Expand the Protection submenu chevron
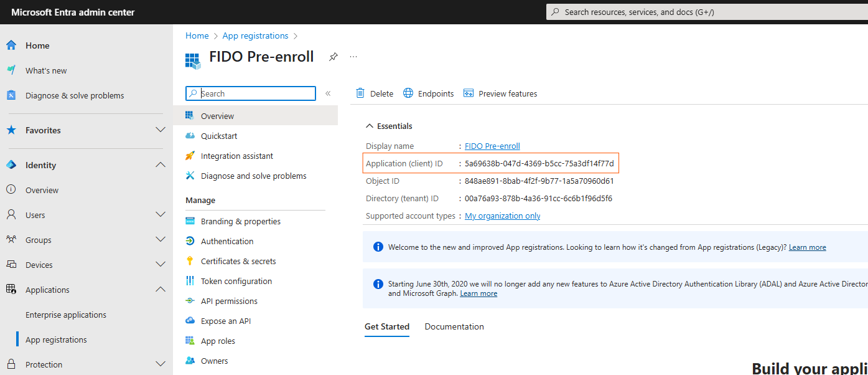 coord(160,364)
